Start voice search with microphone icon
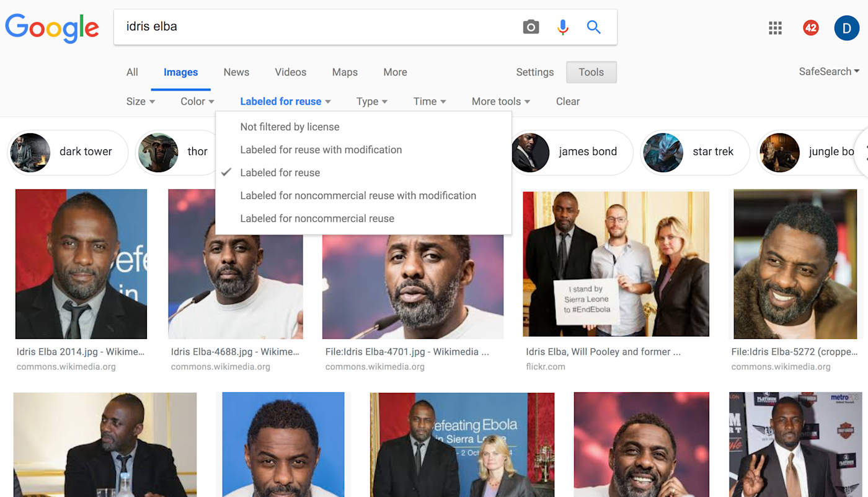The height and width of the screenshot is (497, 868). click(x=562, y=27)
